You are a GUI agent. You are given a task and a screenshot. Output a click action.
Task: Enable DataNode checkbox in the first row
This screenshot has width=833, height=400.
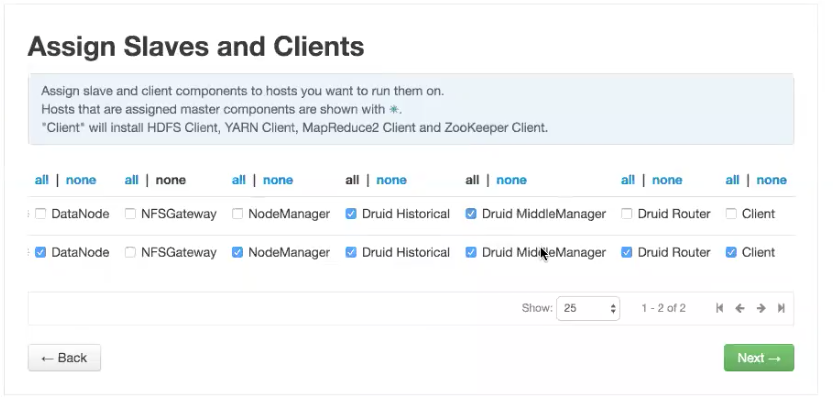click(x=41, y=214)
